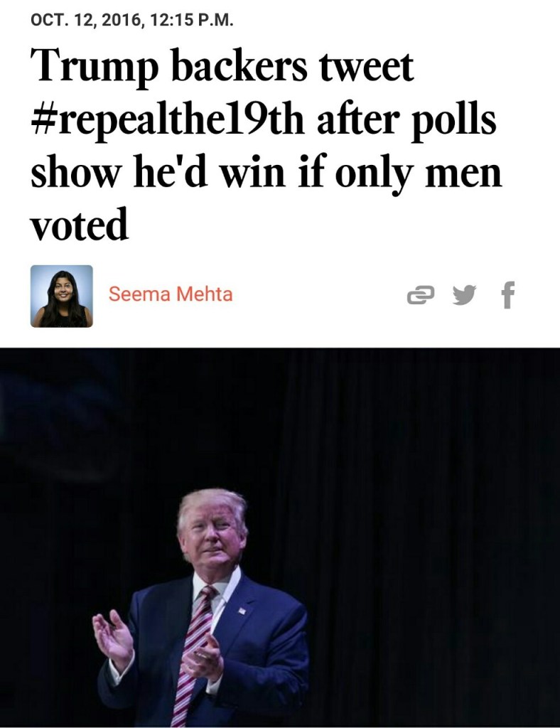Image resolution: width=560 pixels, height=728 pixels.
Task: Click the raised clapping hand in the photo
Action: [113, 639]
